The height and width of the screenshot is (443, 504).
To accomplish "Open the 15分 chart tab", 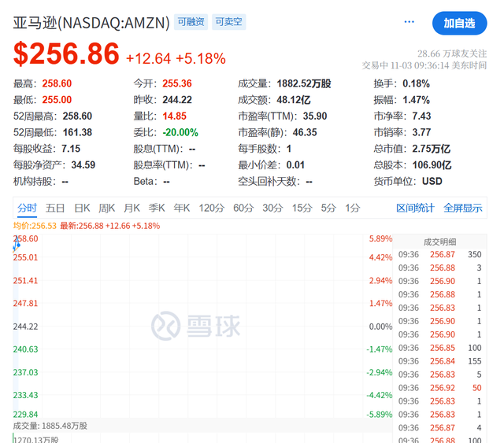I will click(x=302, y=208).
